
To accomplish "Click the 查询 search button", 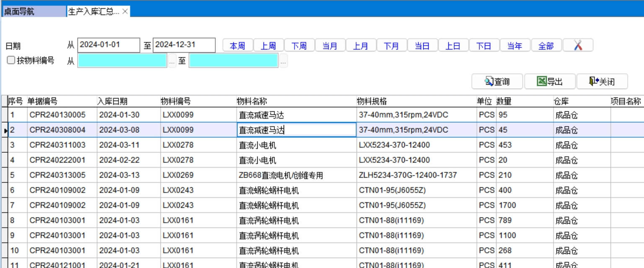I will point(497,82).
